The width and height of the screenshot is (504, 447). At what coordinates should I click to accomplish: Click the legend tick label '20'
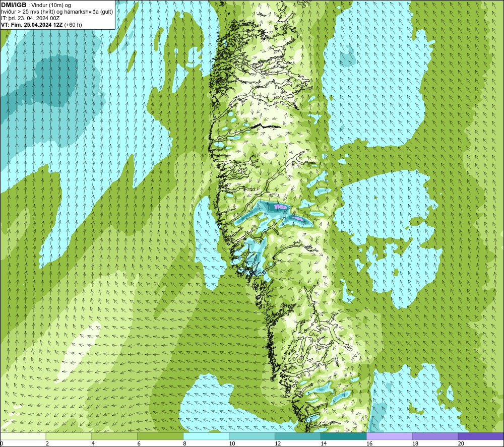coord(461,443)
